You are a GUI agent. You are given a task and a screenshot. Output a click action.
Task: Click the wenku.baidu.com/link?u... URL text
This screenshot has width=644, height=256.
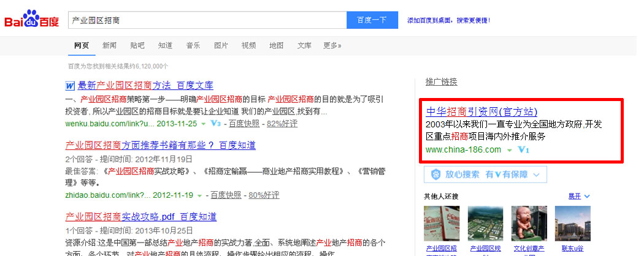pos(110,124)
